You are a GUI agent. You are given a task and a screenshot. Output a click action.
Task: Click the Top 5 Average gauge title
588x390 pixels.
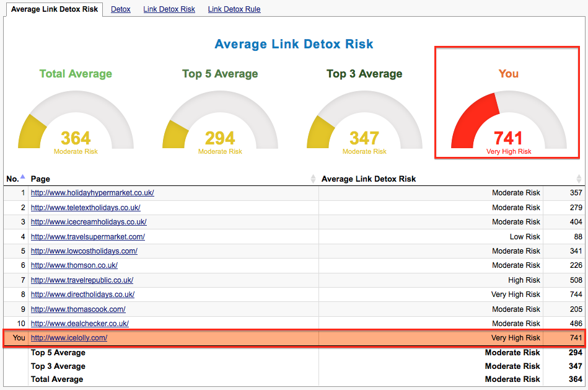click(220, 74)
